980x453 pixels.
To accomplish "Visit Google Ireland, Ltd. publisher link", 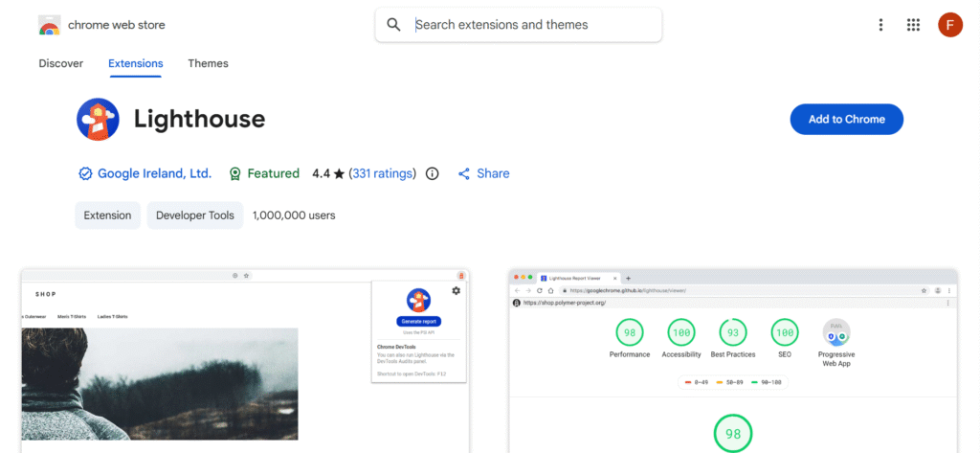I will pyautogui.click(x=154, y=173).
